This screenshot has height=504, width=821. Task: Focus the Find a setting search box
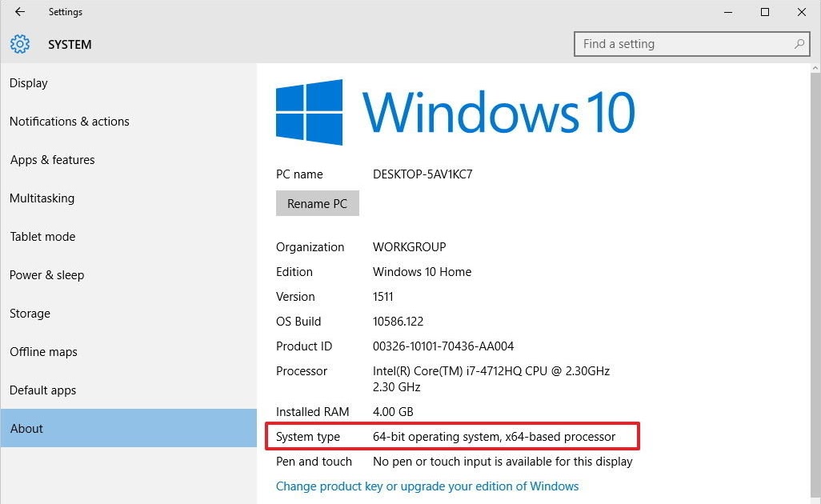[691, 44]
